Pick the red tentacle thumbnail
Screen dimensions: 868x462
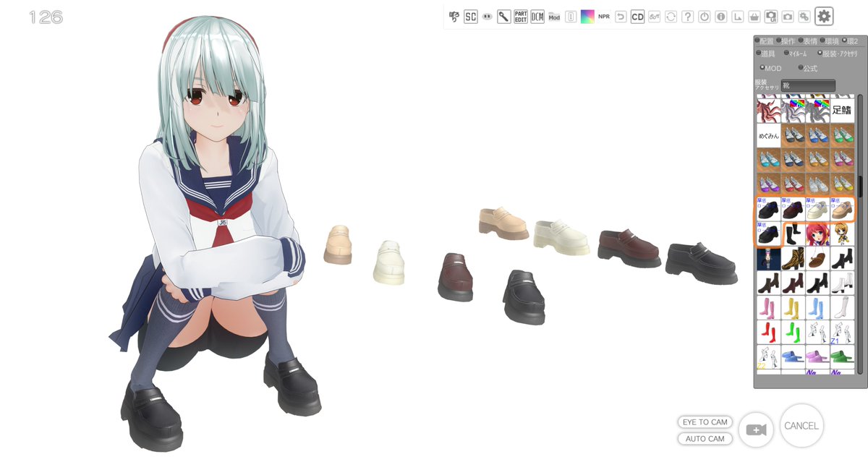[768, 111]
